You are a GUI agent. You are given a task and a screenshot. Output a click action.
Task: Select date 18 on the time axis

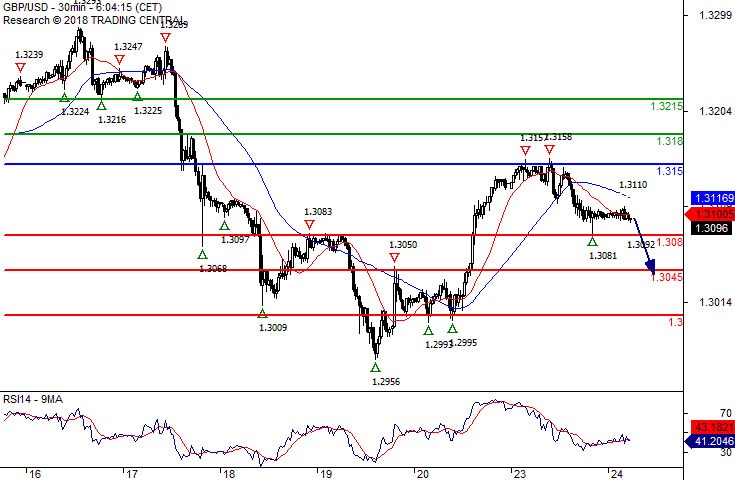pyautogui.click(x=229, y=474)
